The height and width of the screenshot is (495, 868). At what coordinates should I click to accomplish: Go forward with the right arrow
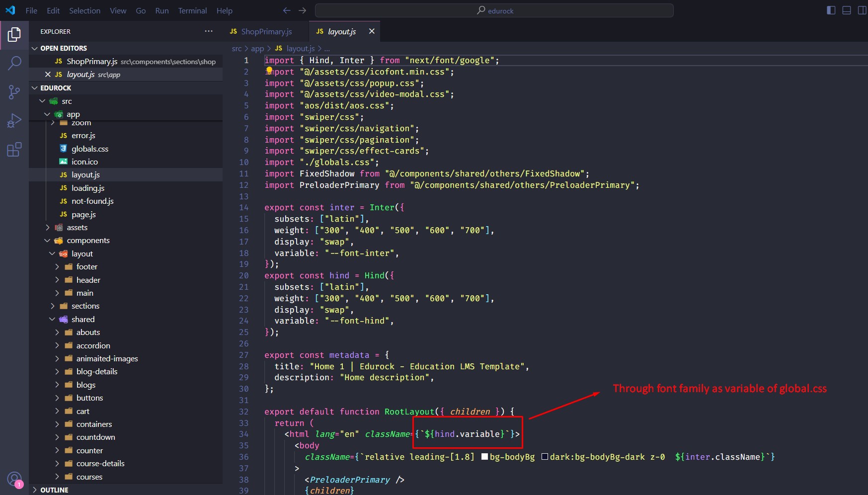coord(303,10)
